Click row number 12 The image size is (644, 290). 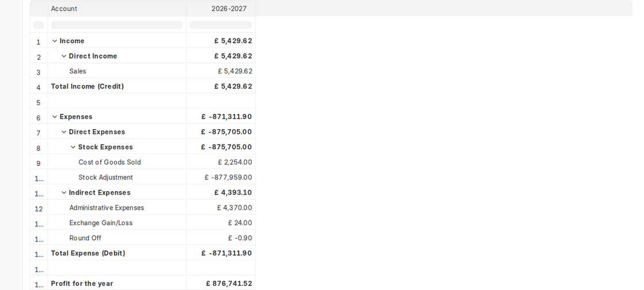(39, 209)
